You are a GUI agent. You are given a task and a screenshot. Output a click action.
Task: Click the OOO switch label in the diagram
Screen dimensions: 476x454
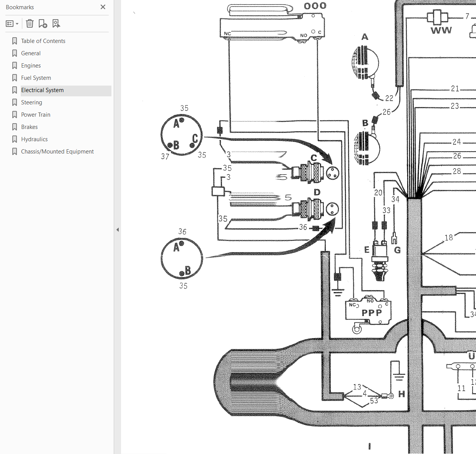point(315,6)
